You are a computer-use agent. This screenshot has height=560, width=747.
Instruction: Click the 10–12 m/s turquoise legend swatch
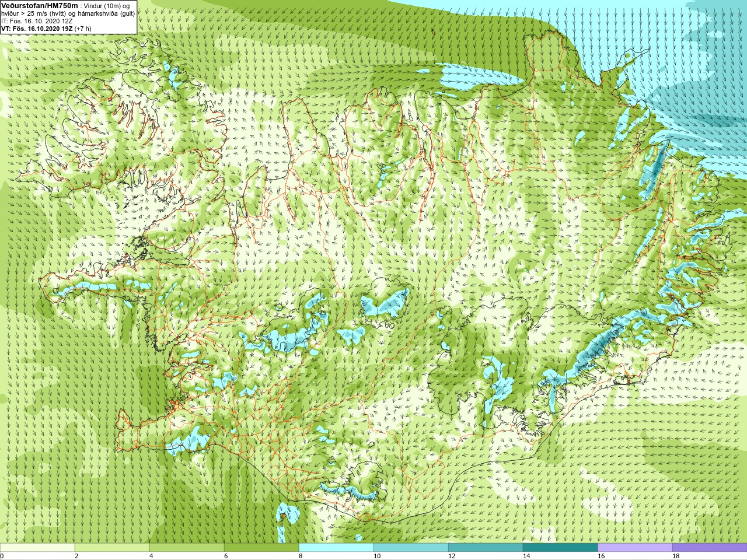click(x=411, y=548)
